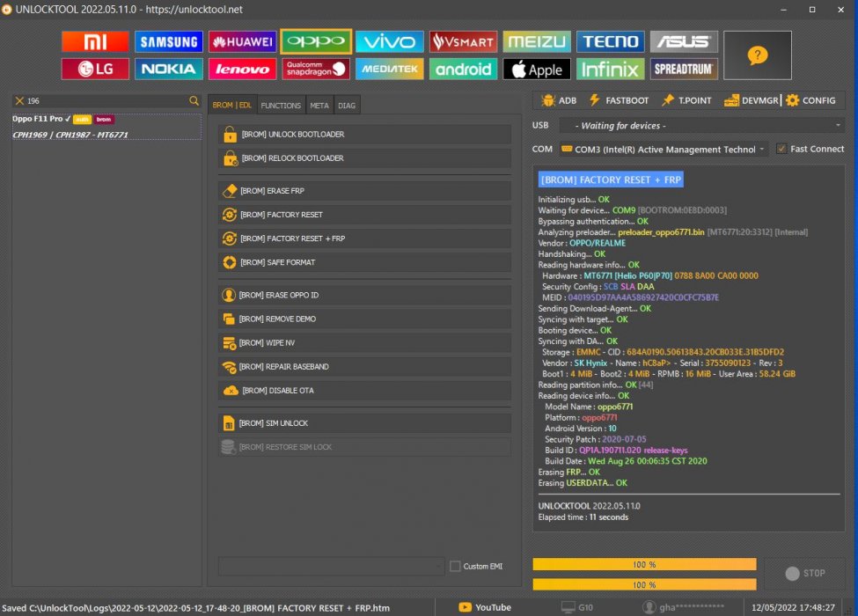
Task: Open the Custom EMI file dropdown
Action: [331, 566]
